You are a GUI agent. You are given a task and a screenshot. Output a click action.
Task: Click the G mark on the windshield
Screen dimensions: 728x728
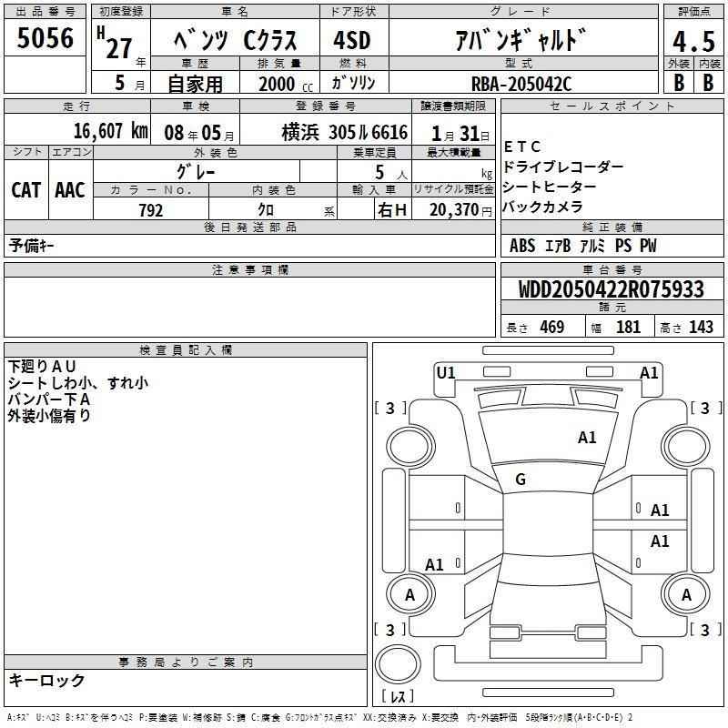click(x=521, y=480)
